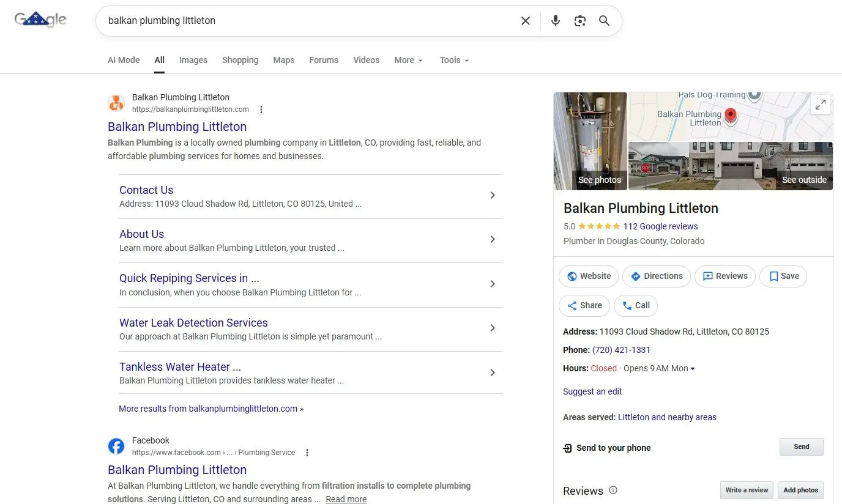Open Tankless Water Heater chevron
This screenshot has width=842, height=504.
493,372
